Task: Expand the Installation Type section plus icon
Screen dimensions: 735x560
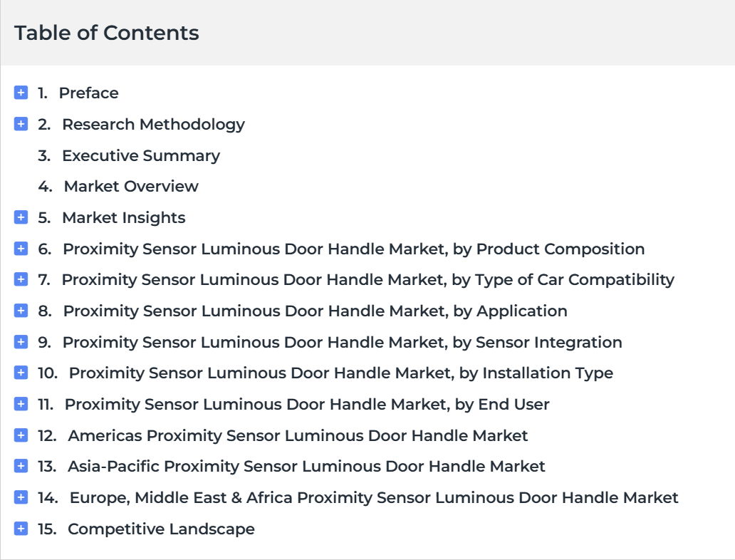Action: point(21,373)
